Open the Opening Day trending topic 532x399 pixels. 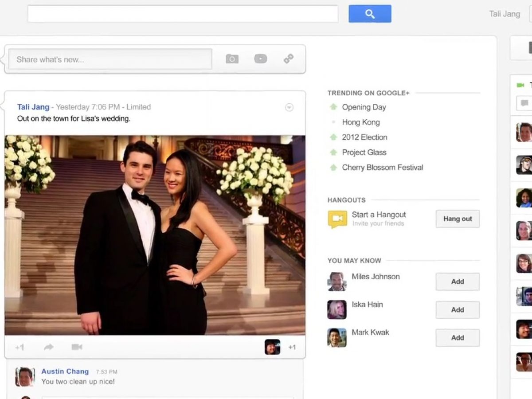pos(364,107)
